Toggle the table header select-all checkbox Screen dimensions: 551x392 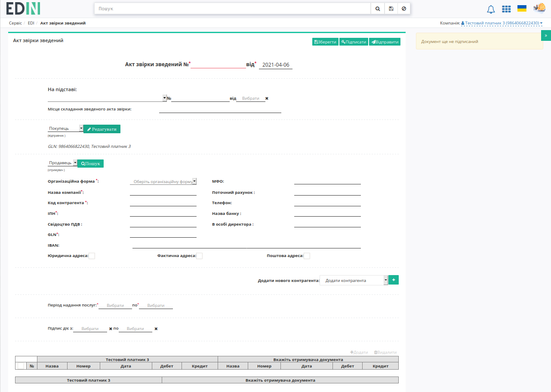[x=21, y=366]
